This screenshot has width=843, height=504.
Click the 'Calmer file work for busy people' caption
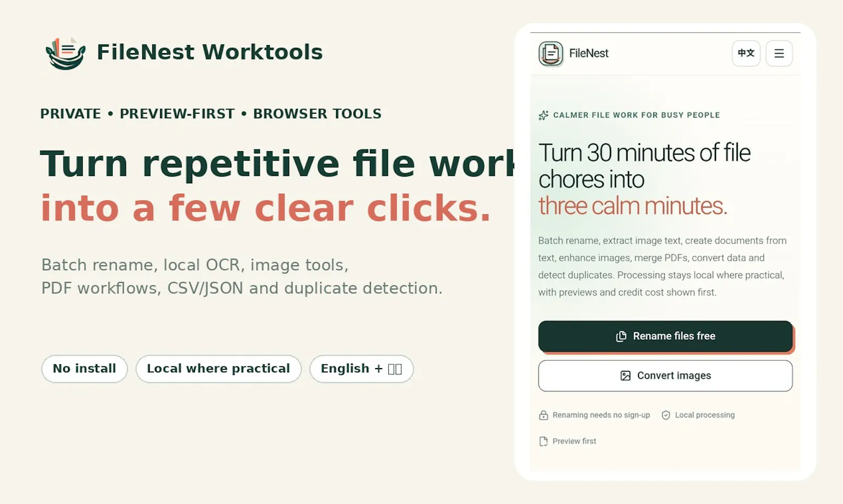pyautogui.click(x=636, y=115)
